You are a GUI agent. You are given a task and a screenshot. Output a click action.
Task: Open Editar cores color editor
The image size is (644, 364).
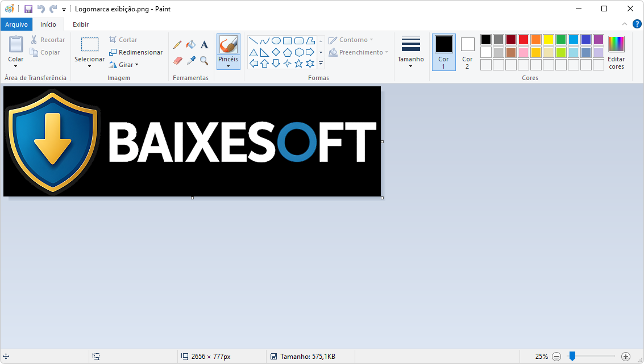[616, 53]
